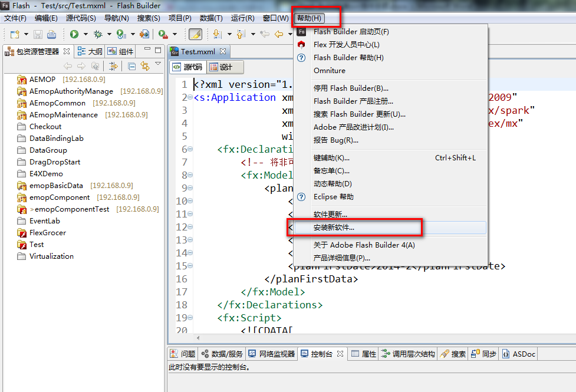Select Flash Builder 启动页(F) entry
Image resolution: width=576 pixels, height=392 pixels.
point(390,32)
